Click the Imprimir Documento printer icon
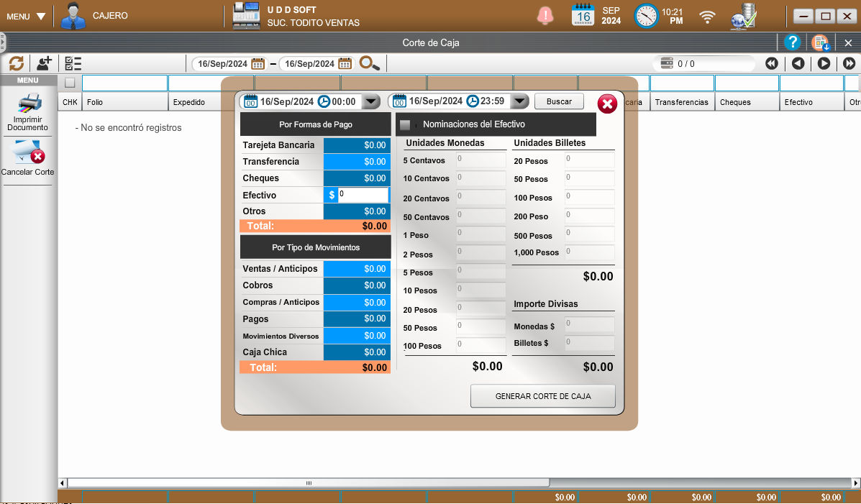Viewport: 861px width, 504px height. pos(29,104)
